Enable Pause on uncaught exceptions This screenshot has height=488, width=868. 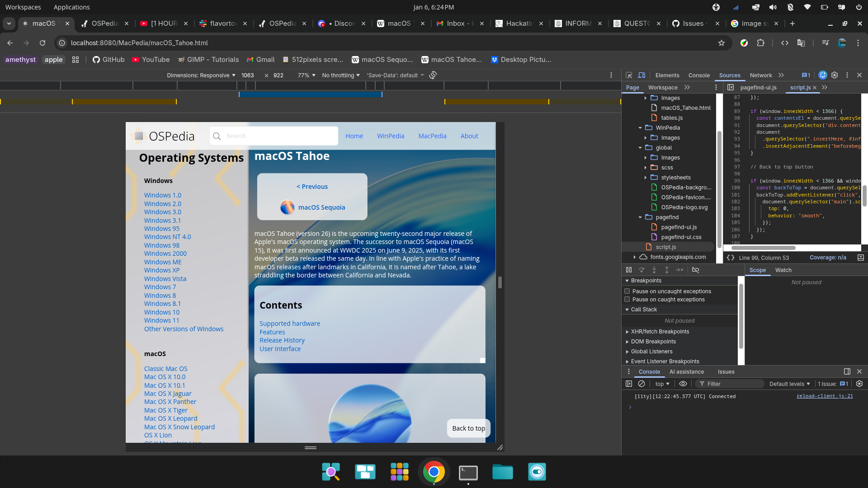(627, 291)
